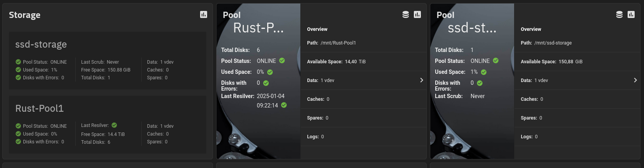644x168 pixels.
Task: Click Spares: 0 row in ssd-storage overview
Action: [x=577, y=118]
